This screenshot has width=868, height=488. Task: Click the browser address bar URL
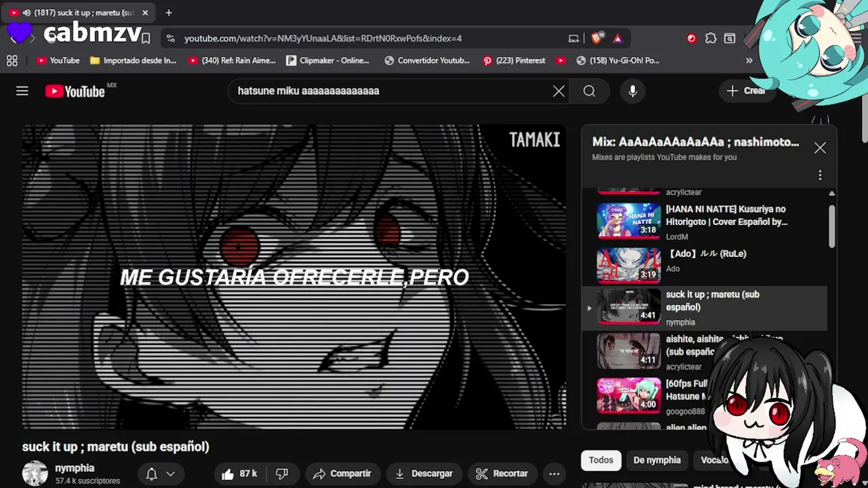point(323,39)
